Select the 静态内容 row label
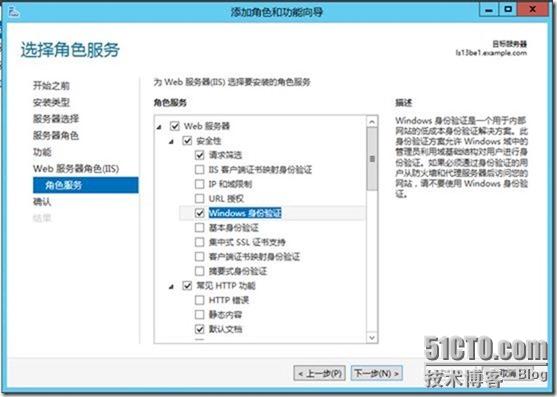 click(x=225, y=315)
